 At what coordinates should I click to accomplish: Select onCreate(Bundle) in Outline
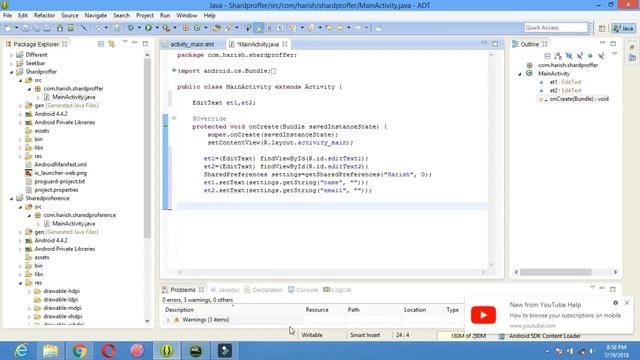[579, 99]
